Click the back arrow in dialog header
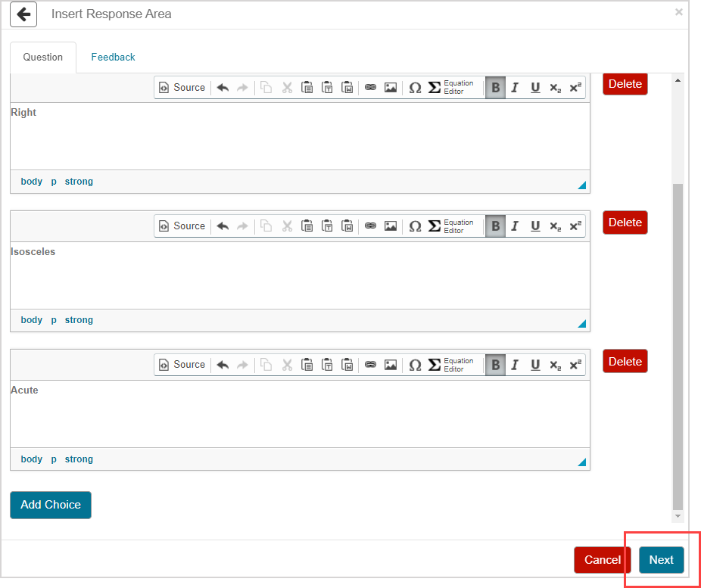 pos(23,14)
